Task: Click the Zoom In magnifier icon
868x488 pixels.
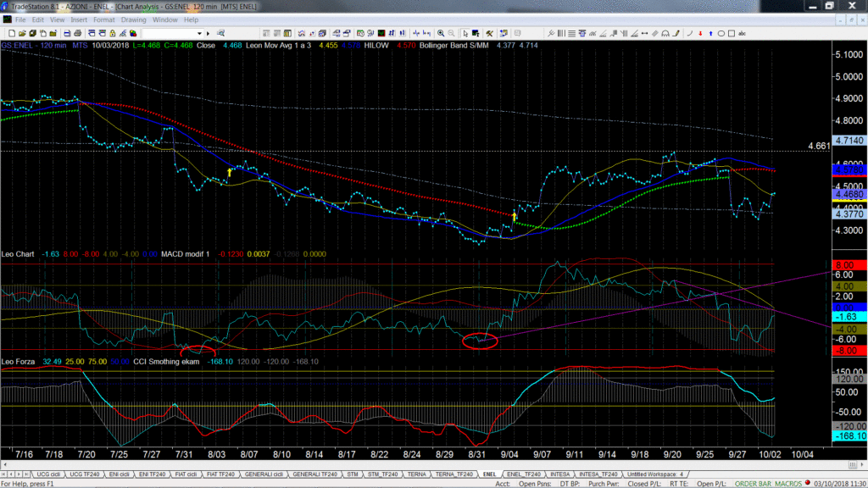Action: (x=441, y=33)
